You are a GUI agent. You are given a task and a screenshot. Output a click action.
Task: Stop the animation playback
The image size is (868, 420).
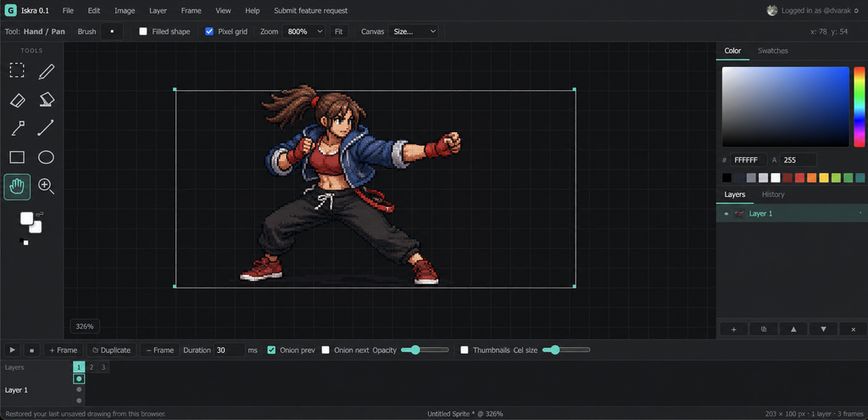[31, 350]
